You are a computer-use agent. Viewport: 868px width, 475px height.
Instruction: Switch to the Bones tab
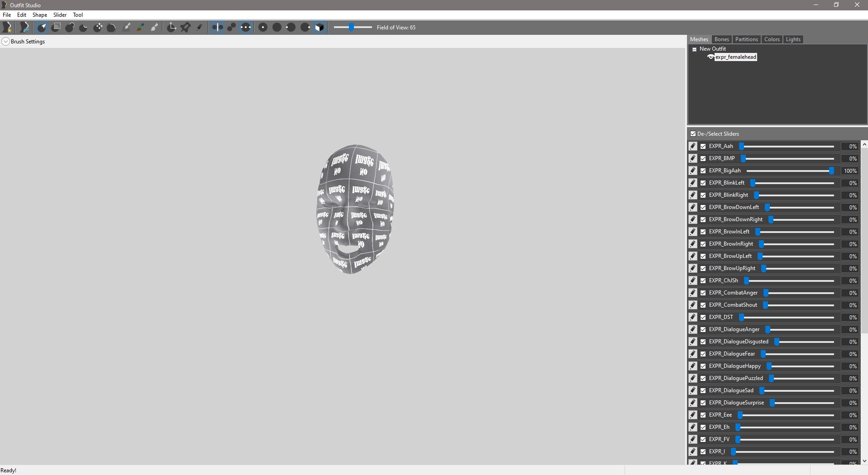tap(721, 39)
